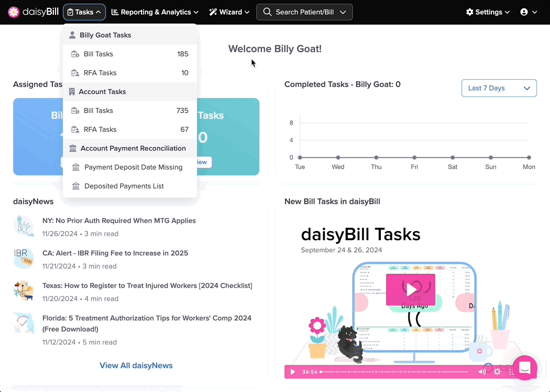Image resolution: width=550 pixels, height=392 pixels.
Task: Open Payment Deposit Date Missing
Action: point(130,167)
